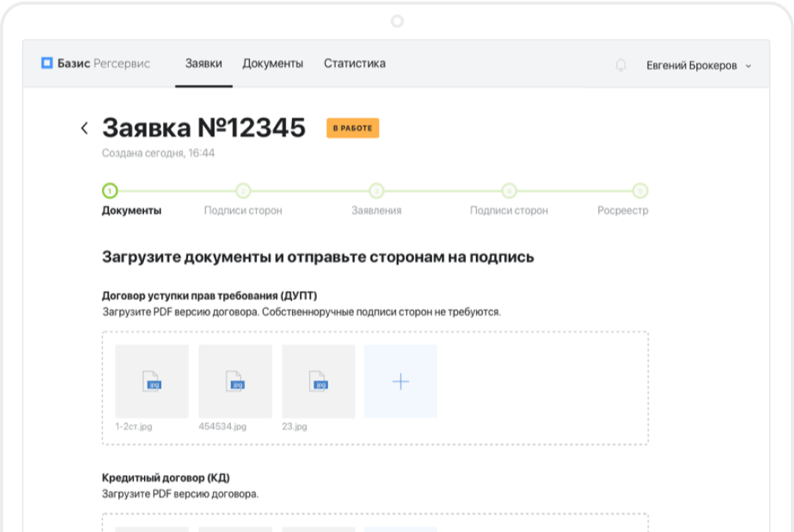Viewport: 794px width, 532px height.
Task: Open the 23.jpg file thumbnail
Action: click(319, 381)
